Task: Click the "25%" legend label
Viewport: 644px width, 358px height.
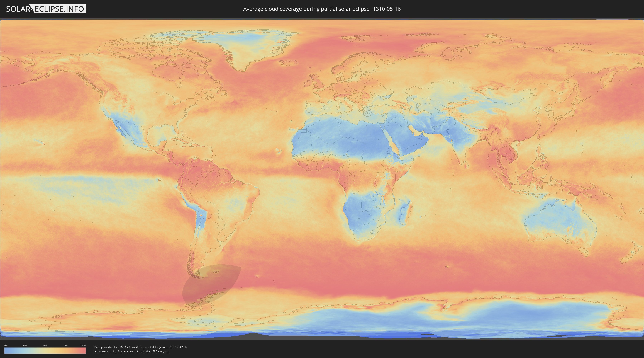Action: coord(25,345)
